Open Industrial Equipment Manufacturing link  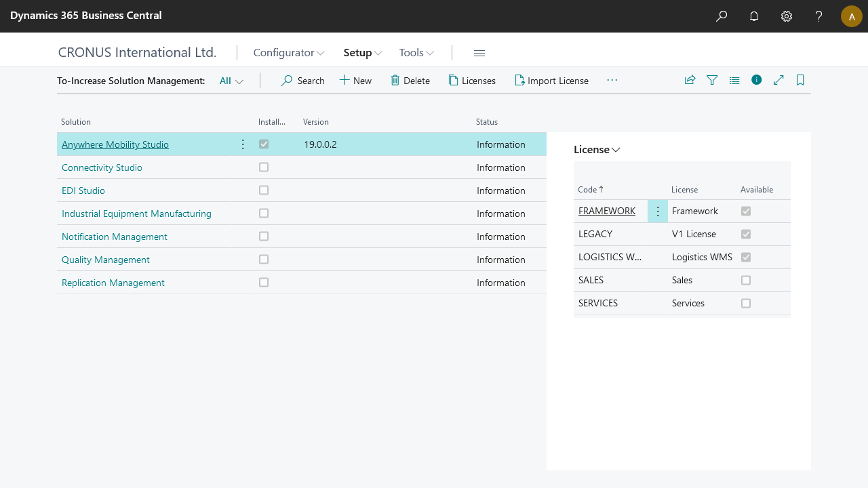136,213
